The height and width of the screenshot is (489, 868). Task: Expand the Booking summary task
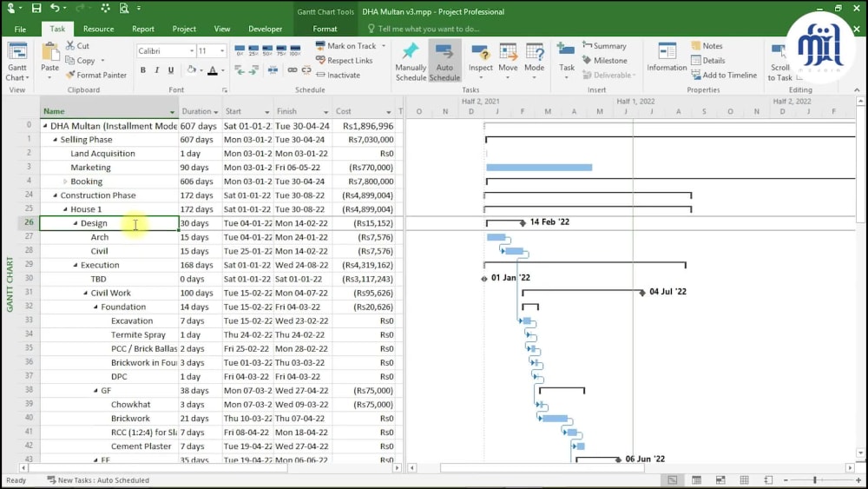[65, 182]
